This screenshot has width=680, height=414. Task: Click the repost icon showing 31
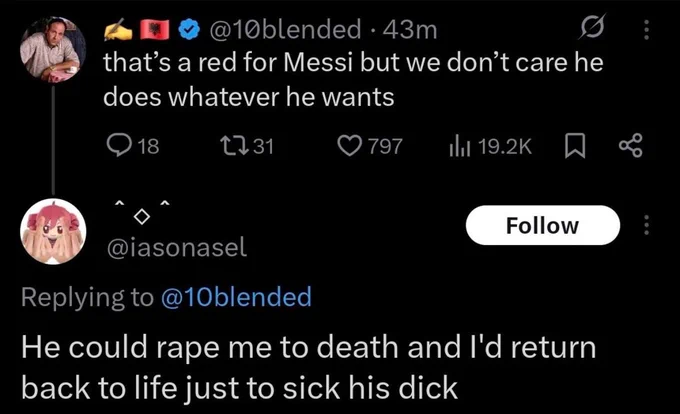234,146
